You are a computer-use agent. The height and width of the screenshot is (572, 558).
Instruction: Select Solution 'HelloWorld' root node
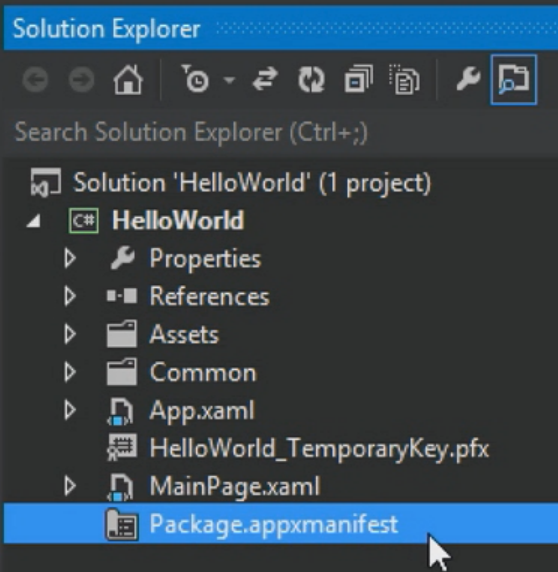tap(252, 182)
